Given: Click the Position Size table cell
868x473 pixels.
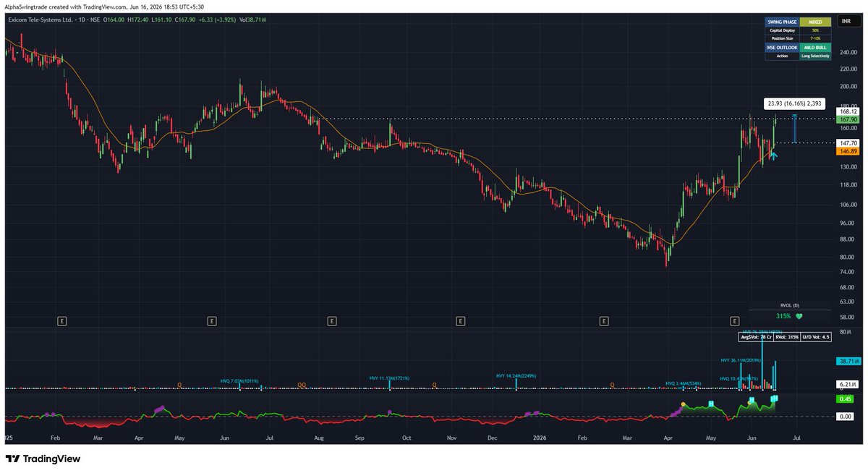Looking at the screenshot, I should (x=781, y=38).
